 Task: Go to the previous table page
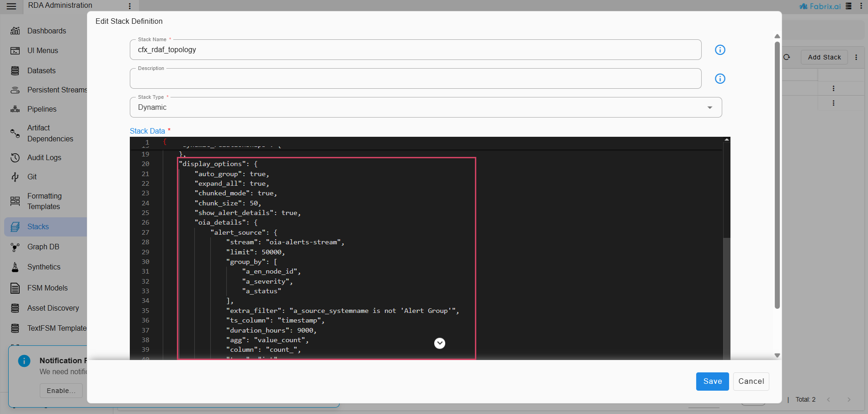828,400
